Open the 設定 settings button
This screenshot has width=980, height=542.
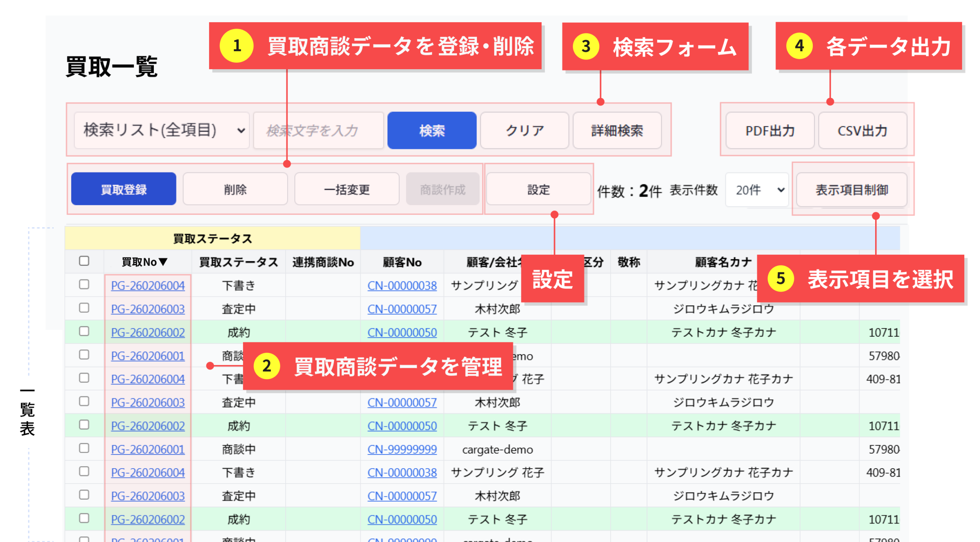click(538, 189)
